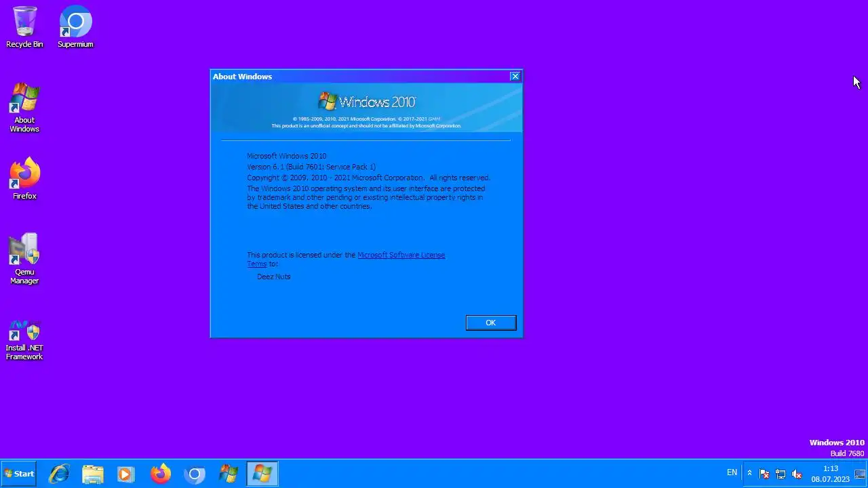This screenshot has height=488, width=868.
Task: Select the Firefox desktop shortcut
Action: tap(24, 179)
